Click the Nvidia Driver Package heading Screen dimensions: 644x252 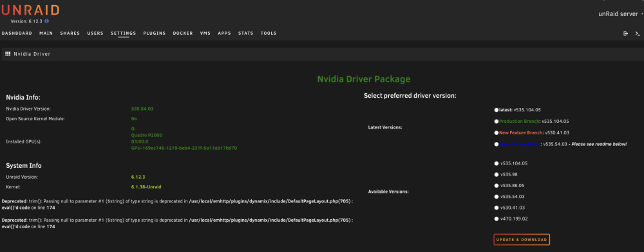point(363,79)
